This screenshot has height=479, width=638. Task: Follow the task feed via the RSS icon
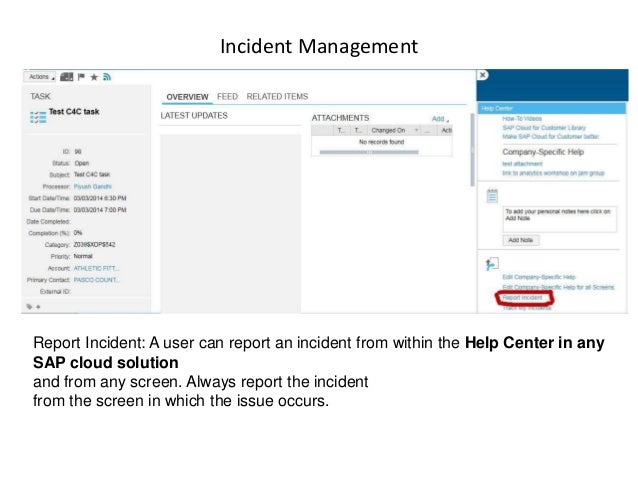tap(107, 77)
